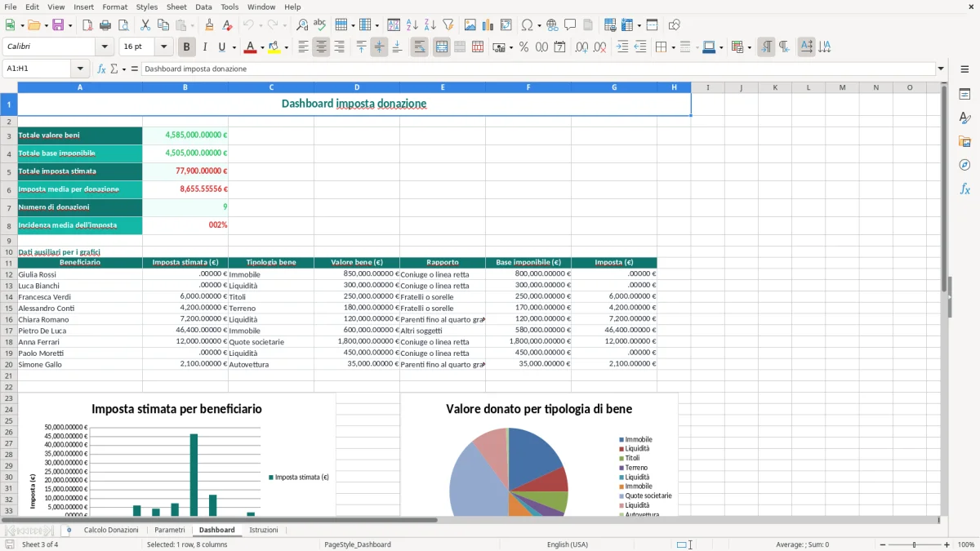Image resolution: width=980 pixels, height=551 pixels.
Task: Switch to the Istruzioni sheet tab
Action: 264,530
